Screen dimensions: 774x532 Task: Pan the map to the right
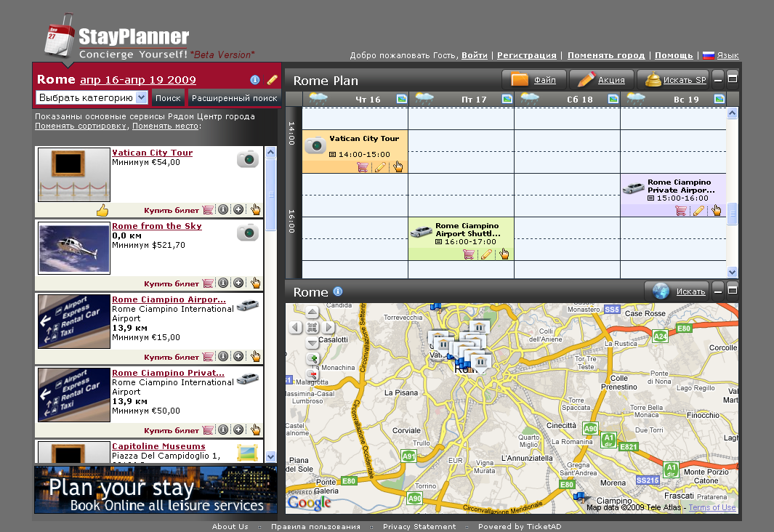(x=329, y=328)
